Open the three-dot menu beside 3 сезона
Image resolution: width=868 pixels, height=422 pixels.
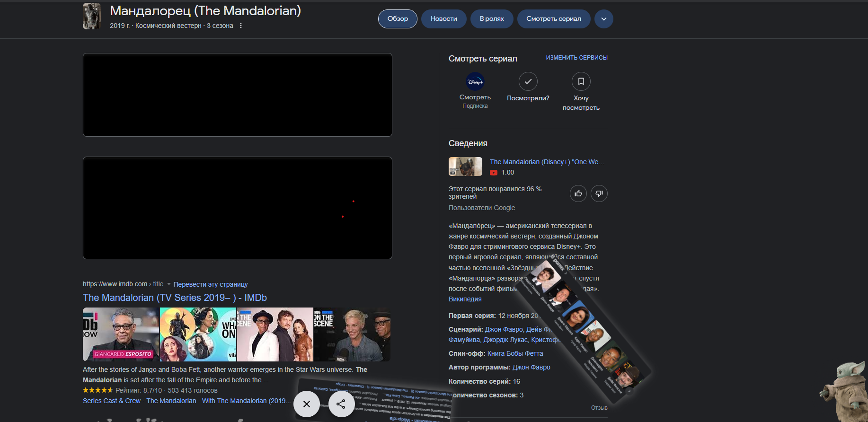coord(241,26)
